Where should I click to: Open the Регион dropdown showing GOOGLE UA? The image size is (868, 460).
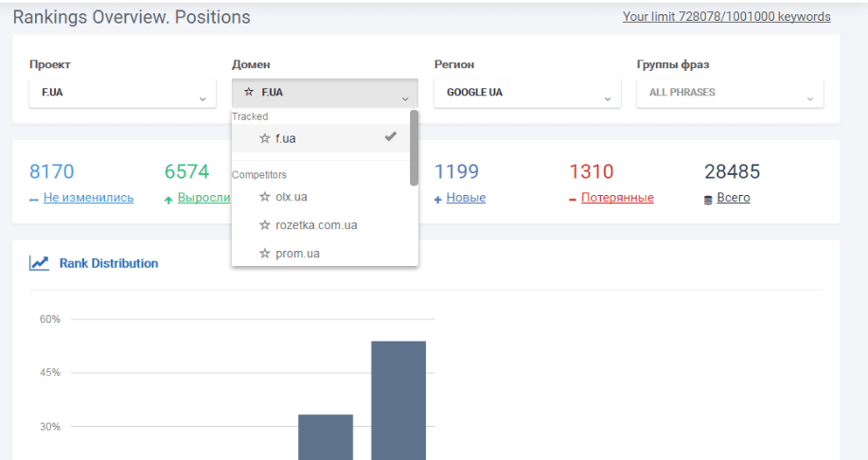(527, 93)
